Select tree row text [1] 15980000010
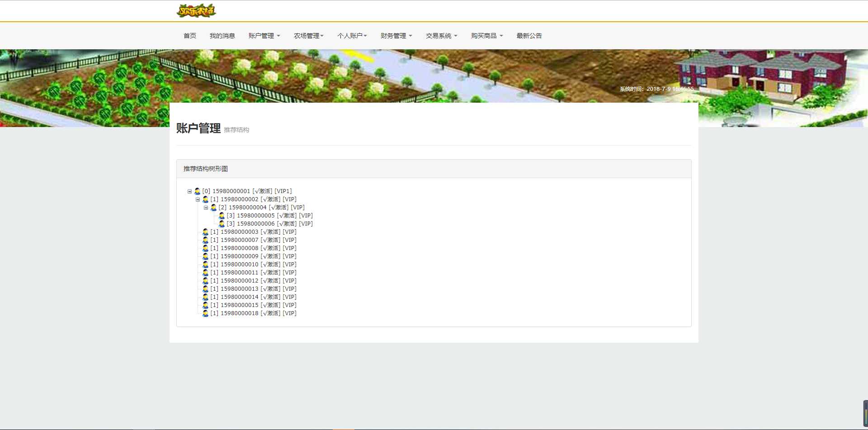This screenshot has height=430, width=868. (x=253, y=265)
